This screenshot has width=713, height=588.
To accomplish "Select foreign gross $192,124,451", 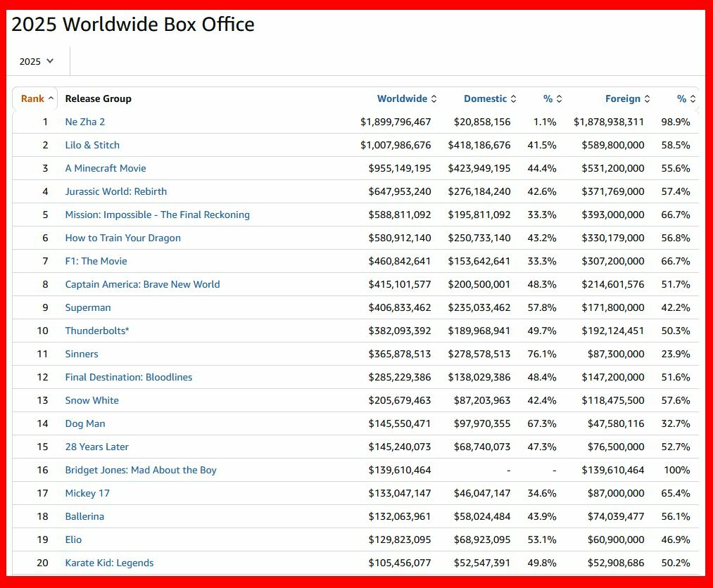I will [x=613, y=331].
